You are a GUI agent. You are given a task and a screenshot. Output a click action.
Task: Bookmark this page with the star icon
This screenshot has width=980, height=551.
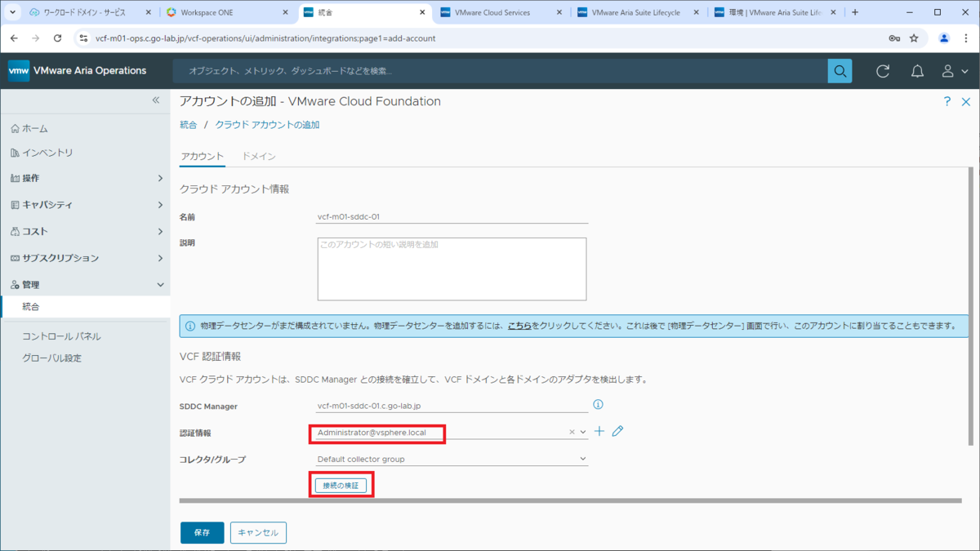pos(914,38)
